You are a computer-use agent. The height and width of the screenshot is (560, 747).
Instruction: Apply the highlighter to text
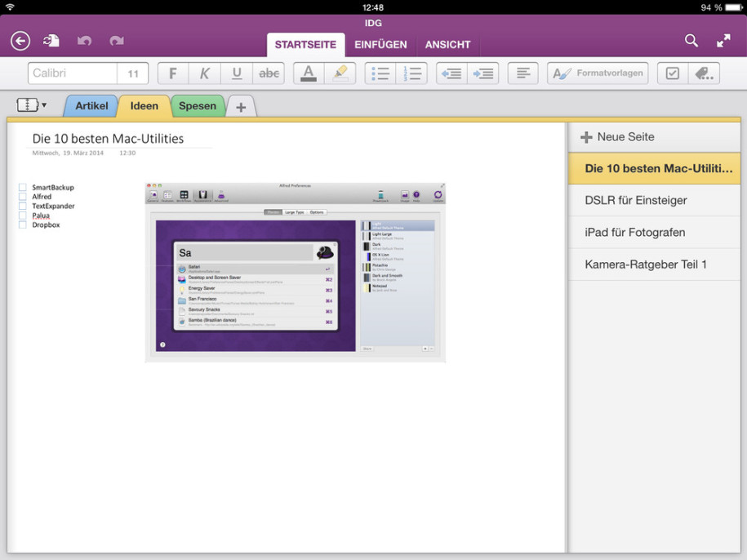(x=340, y=73)
